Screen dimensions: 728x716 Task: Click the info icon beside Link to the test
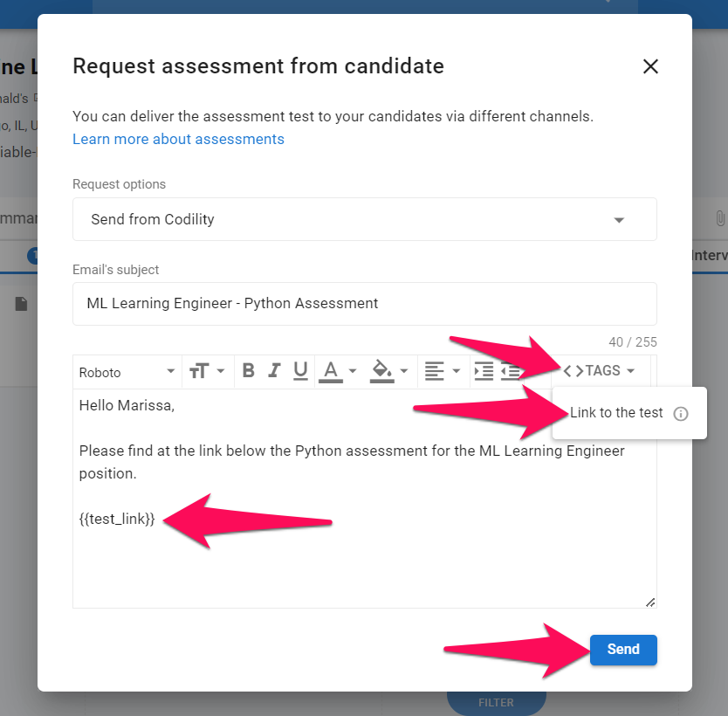pyautogui.click(x=681, y=413)
